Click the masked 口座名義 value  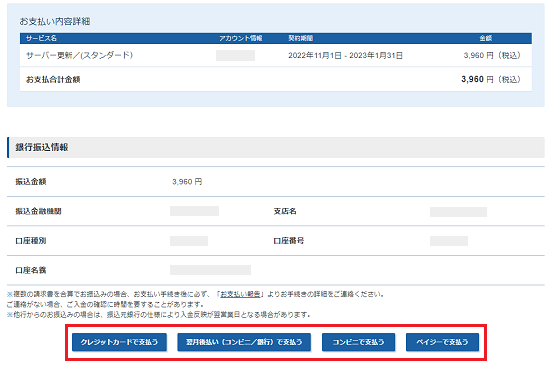click(x=210, y=270)
